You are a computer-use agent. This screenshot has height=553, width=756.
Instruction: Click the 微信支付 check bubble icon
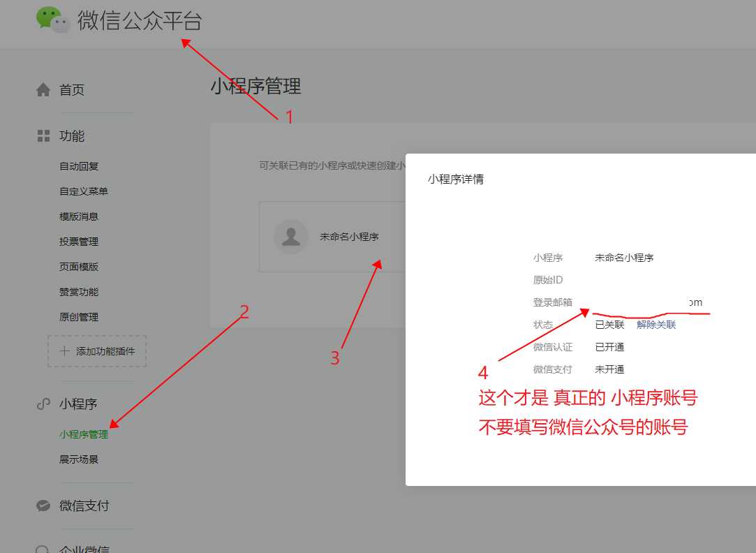(x=43, y=506)
